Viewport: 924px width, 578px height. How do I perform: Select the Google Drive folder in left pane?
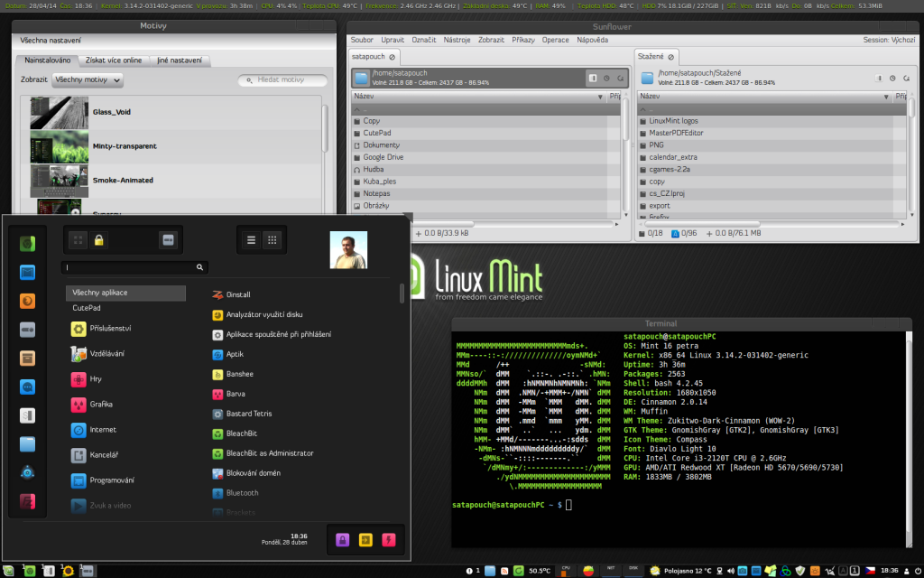[486, 157]
